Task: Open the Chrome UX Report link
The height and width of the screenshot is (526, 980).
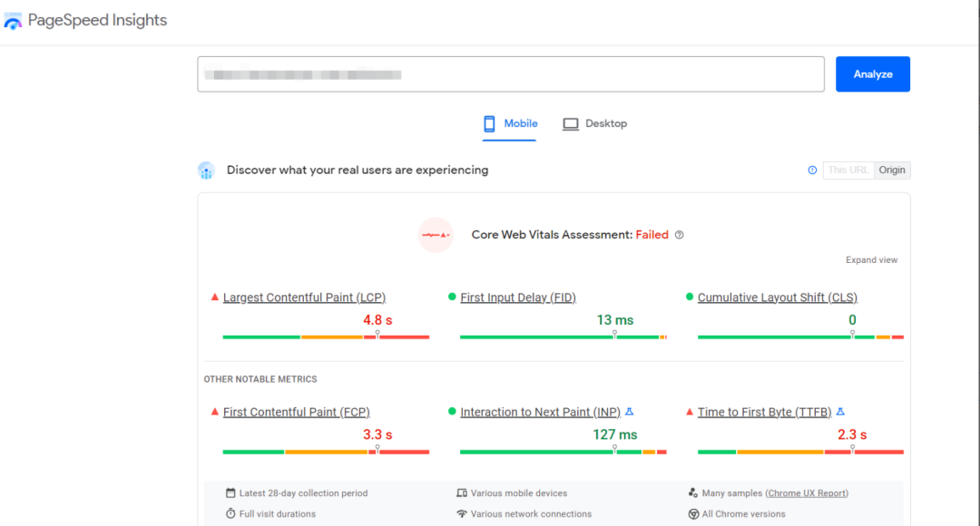Action: (807, 493)
